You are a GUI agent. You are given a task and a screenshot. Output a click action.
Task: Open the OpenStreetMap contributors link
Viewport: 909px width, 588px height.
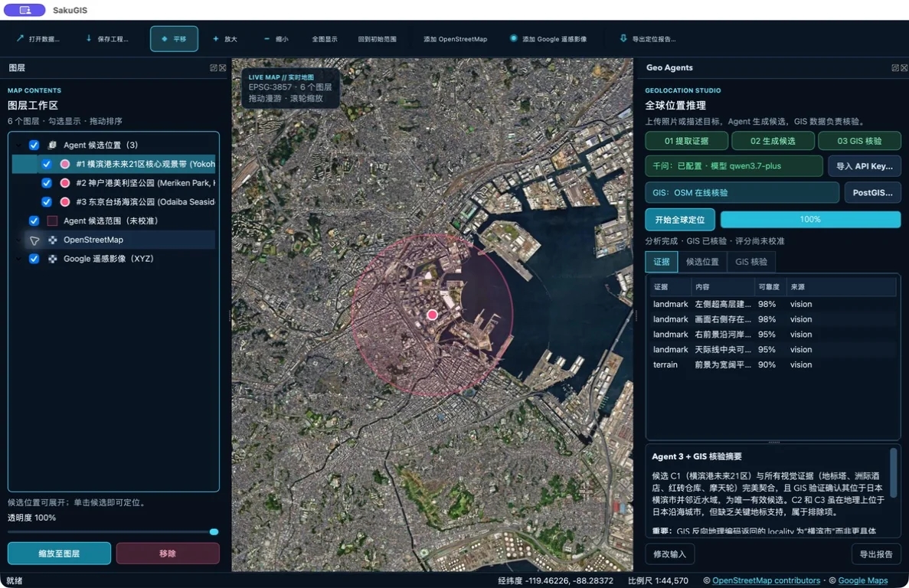766,580
